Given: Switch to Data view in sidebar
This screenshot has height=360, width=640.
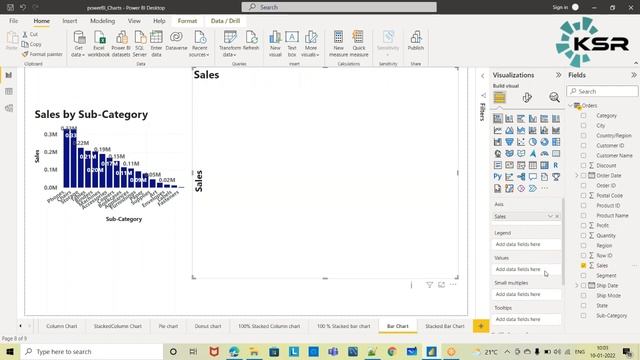Looking at the screenshot, I should point(9,91).
